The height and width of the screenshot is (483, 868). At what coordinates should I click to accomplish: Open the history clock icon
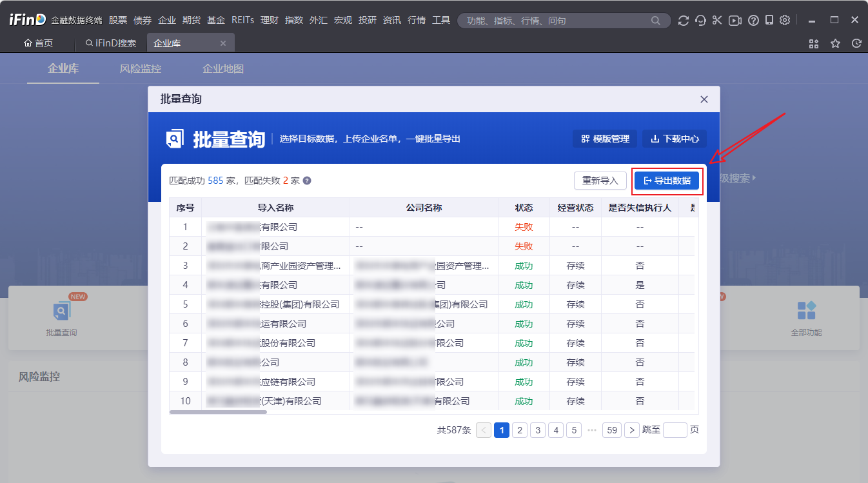(x=856, y=44)
